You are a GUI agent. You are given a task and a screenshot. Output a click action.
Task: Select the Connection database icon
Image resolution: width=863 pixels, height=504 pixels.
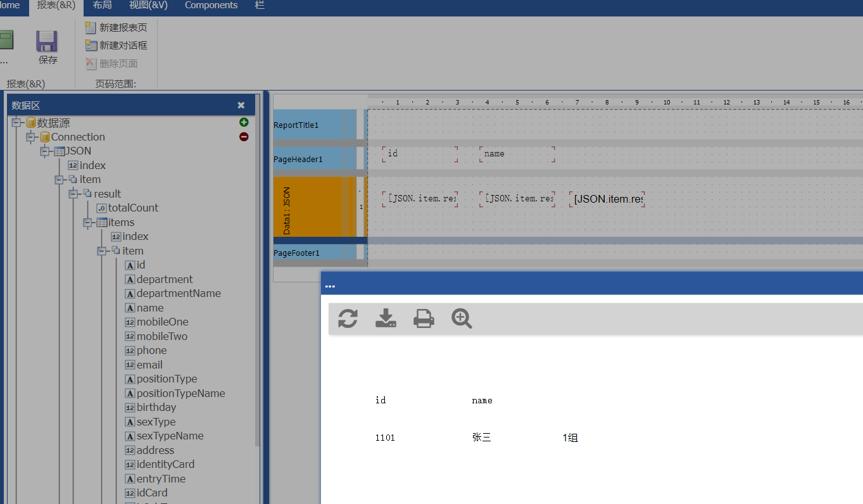44,137
